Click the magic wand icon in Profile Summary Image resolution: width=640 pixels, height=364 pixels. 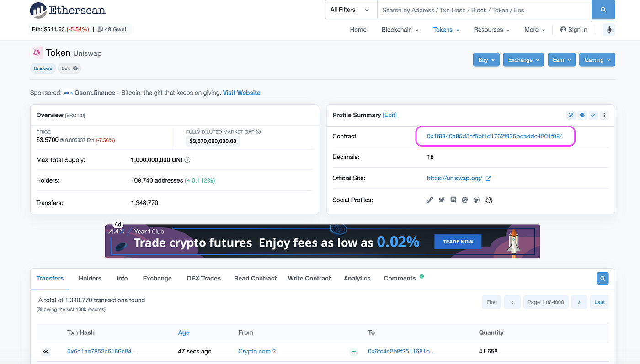(571, 115)
